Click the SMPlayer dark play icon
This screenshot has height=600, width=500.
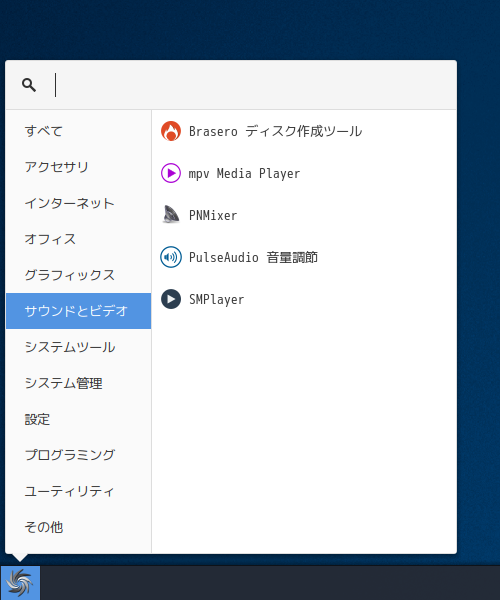171,299
